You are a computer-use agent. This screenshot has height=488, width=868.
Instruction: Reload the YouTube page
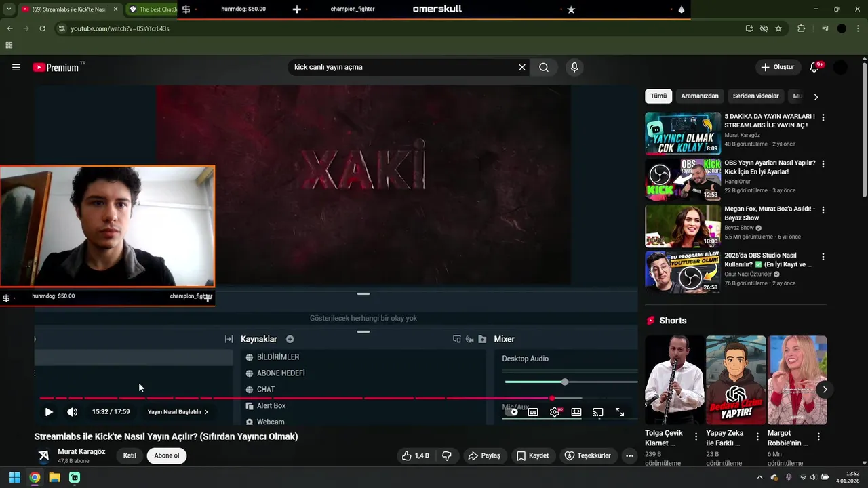42,28
